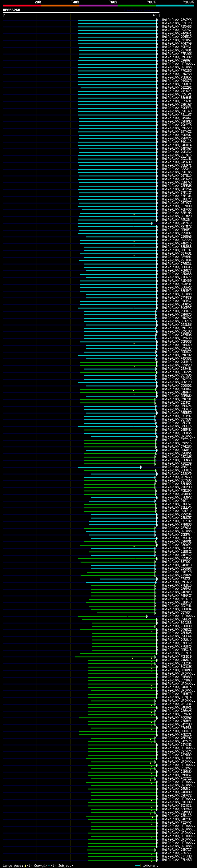Image resolution: width=197 pixels, height=868 pixels.
Task: Select label UniRef100_P31691
Action: point(177,101)
